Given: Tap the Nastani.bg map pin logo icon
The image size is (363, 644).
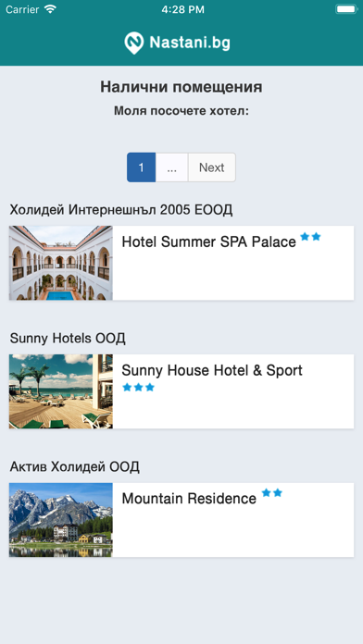Looking at the screenshot, I should [x=134, y=43].
